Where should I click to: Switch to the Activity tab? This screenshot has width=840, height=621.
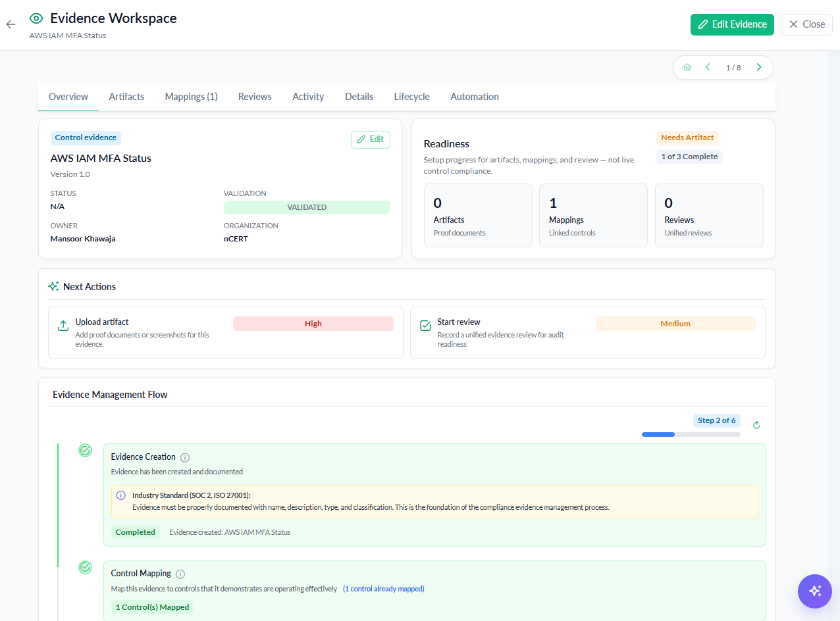(x=308, y=97)
